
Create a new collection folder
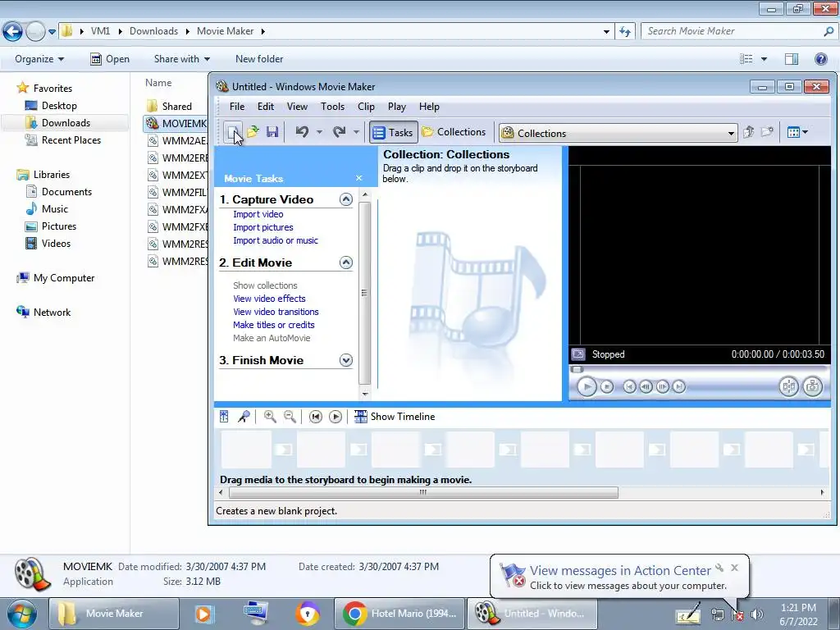coord(767,132)
